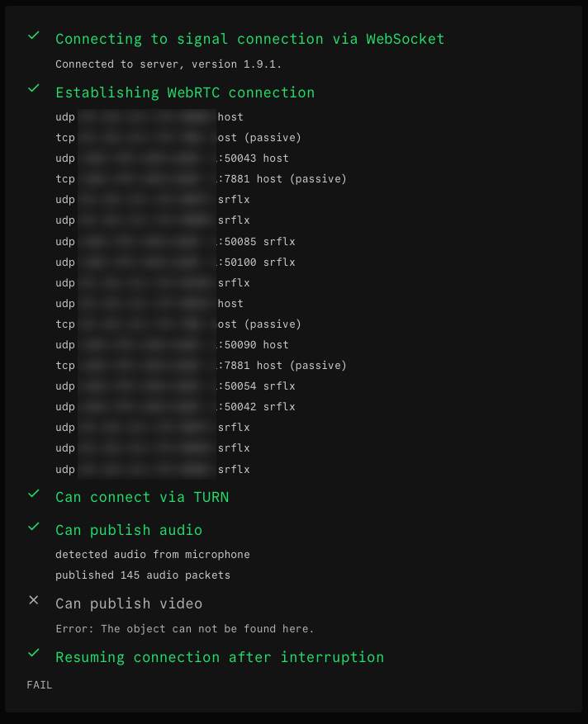Click the Connected to server version 1.9.1 text
This screenshot has width=588, height=724.
pyautogui.click(x=174, y=64)
